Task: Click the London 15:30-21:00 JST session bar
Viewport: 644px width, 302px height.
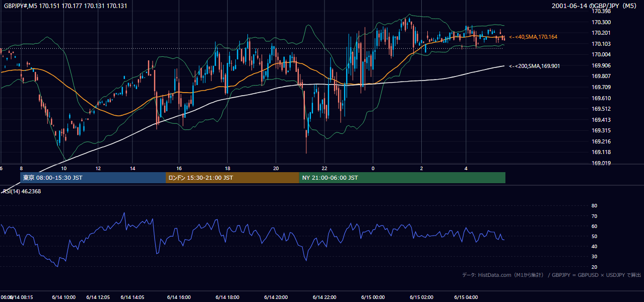Action: (232, 178)
